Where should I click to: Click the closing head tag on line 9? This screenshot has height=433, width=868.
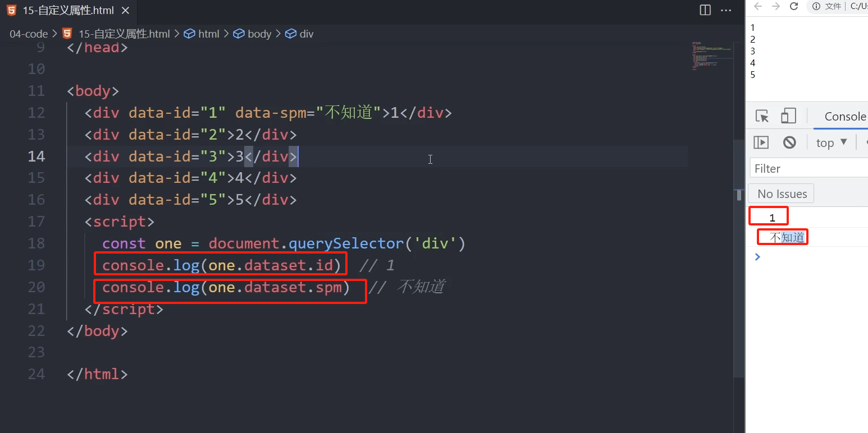[97, 47]
